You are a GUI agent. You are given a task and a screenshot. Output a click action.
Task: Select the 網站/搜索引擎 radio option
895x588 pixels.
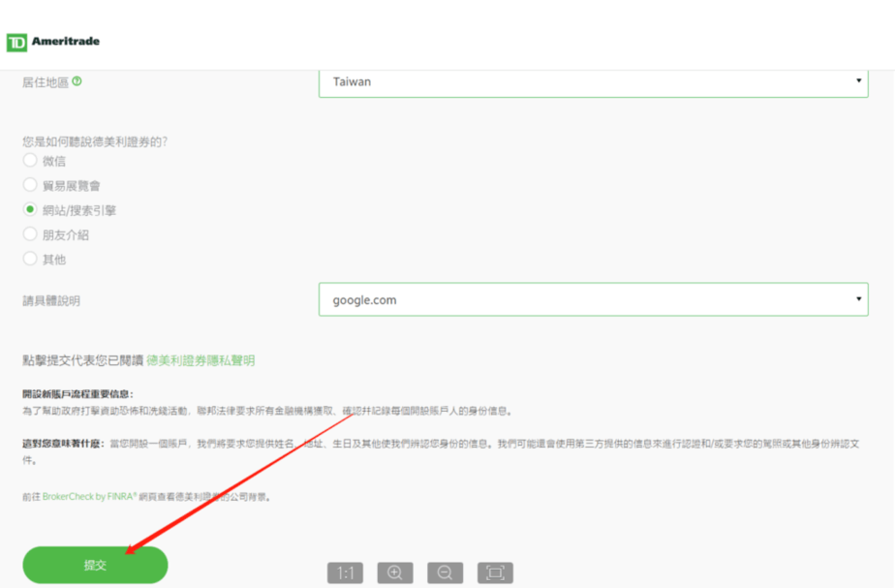coord(30,209)
